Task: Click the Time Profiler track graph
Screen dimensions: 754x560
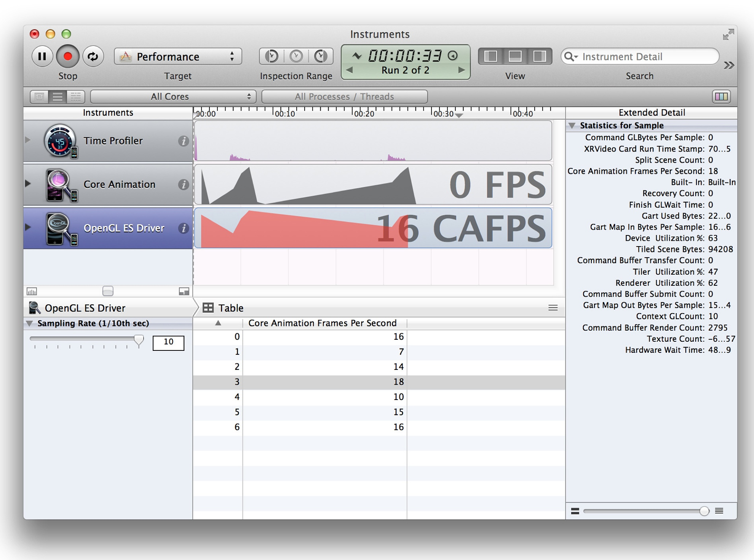Action: (x=373, y=141)
